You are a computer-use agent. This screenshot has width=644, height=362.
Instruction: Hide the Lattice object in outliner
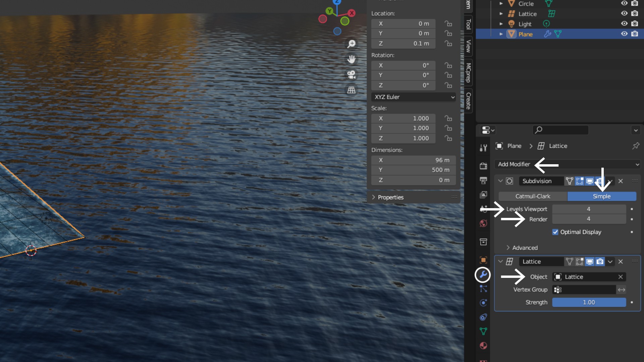624,14
